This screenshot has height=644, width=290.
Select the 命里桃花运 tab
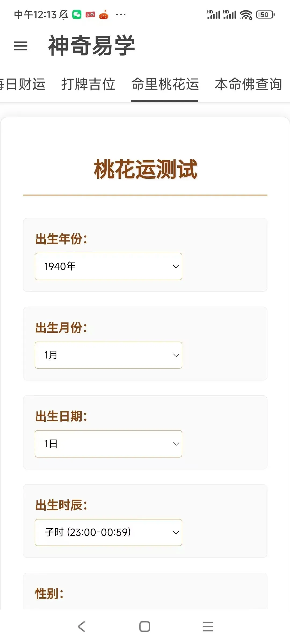click(165, 84)
